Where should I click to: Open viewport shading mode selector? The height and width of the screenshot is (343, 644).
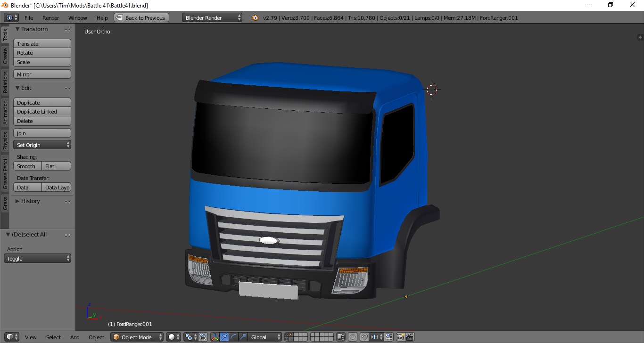click(173, 337)
